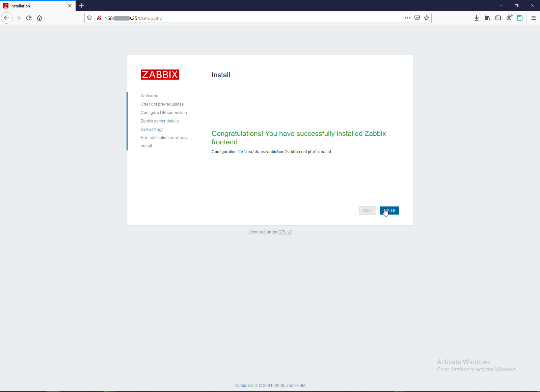This screenshot has height=392, width=540.
Task: Click the Congratulations success message
Action: click(x=299, y=138)
